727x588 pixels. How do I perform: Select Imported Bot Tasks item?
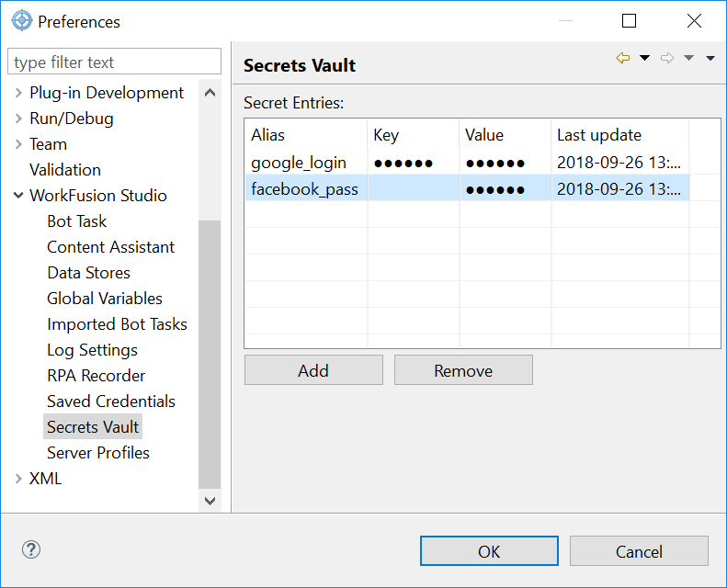(x=117, y=324)
